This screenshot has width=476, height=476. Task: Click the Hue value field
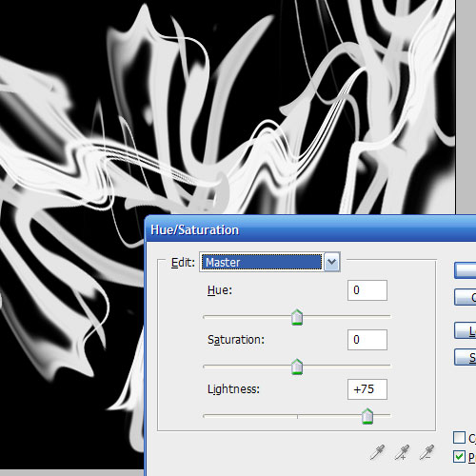(367, 290)
